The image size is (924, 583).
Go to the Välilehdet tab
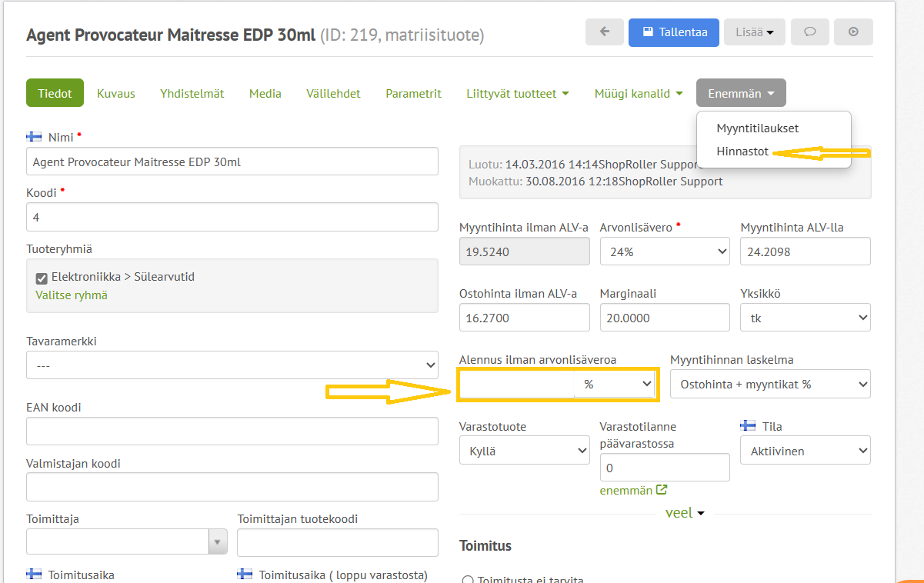[x=333, y=93]
